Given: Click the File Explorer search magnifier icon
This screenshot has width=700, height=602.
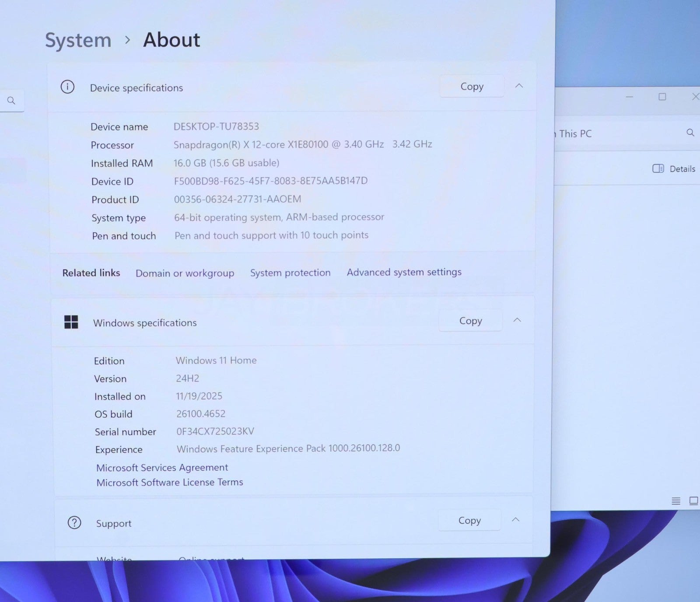Looking at the screenshot, I should tap(690, 133).
